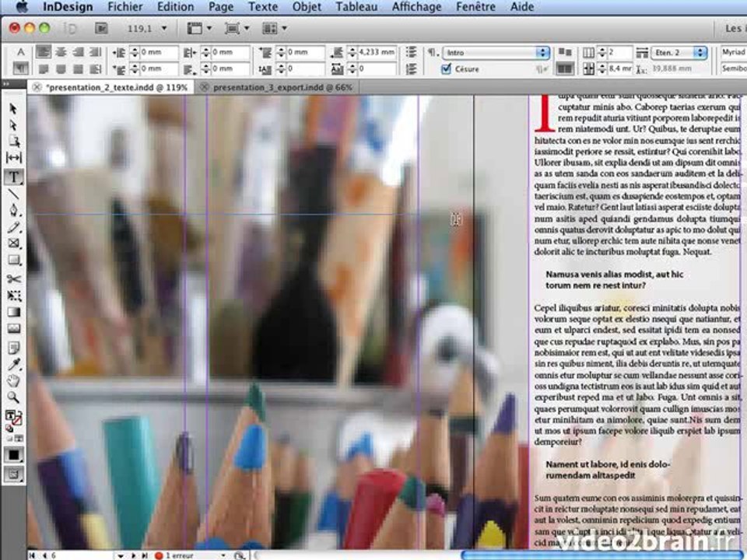The height and width of the screenshot is (560, 747).
Task: Select the Pencil tool
Action: click(13, 227)
